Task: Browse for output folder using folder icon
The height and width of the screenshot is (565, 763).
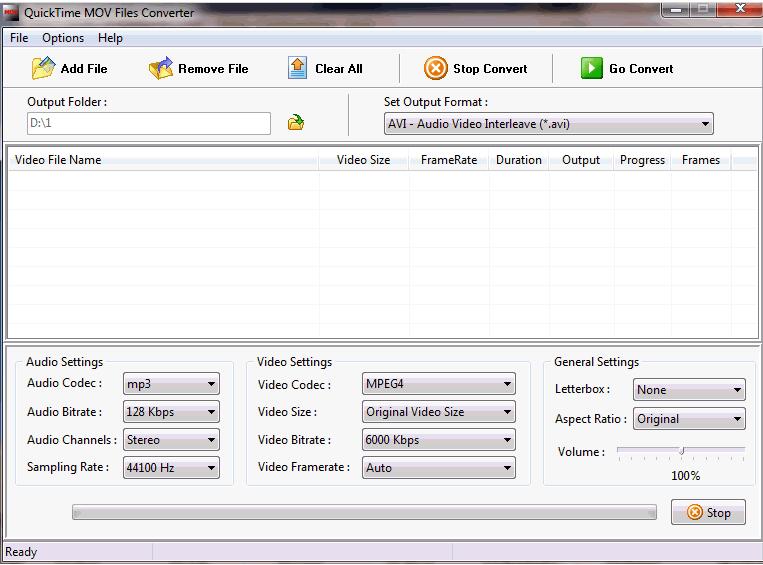Action: coord(296,123)
